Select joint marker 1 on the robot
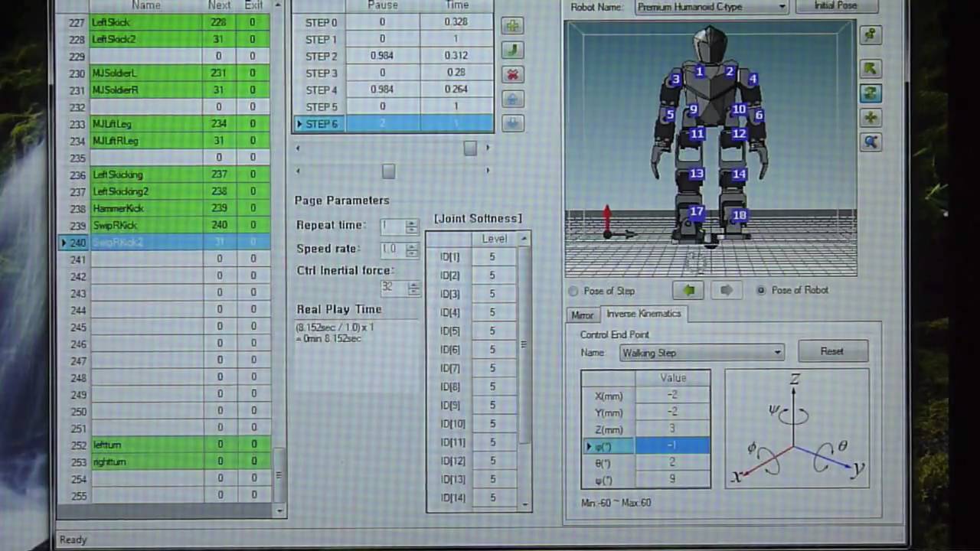This screenshot has width=980, height=551. pyautogui.click(x=699, y=71)
